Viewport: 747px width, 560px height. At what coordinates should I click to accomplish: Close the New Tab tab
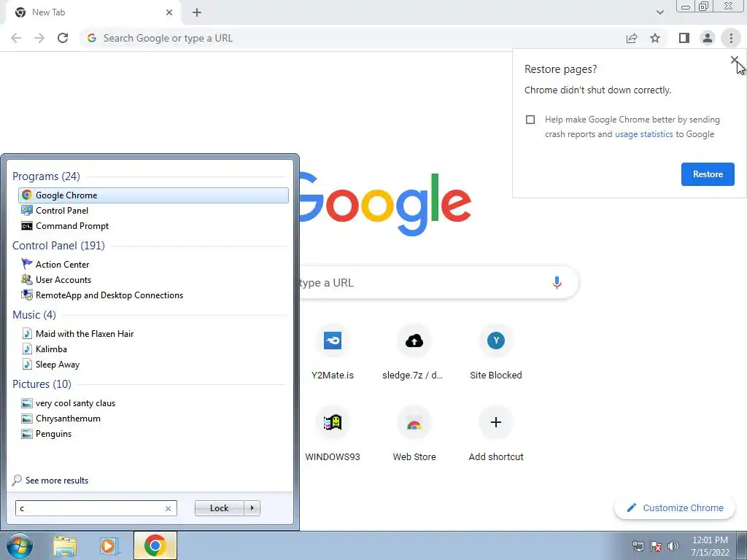(x=169, y=12)
